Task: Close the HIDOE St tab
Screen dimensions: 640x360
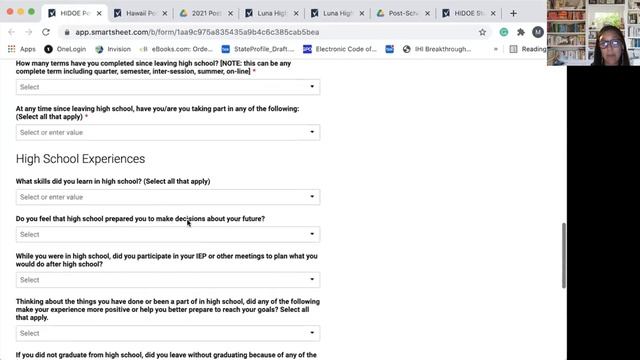Action: click(493, 13)
